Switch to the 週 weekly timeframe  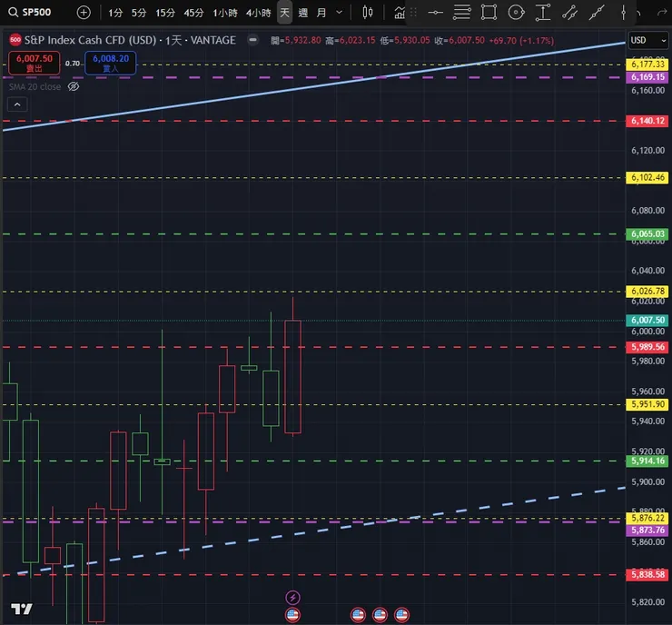click(x=303, y=13)
